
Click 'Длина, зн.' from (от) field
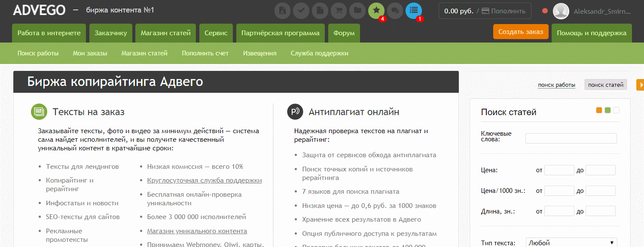click(x=559, y=211)
